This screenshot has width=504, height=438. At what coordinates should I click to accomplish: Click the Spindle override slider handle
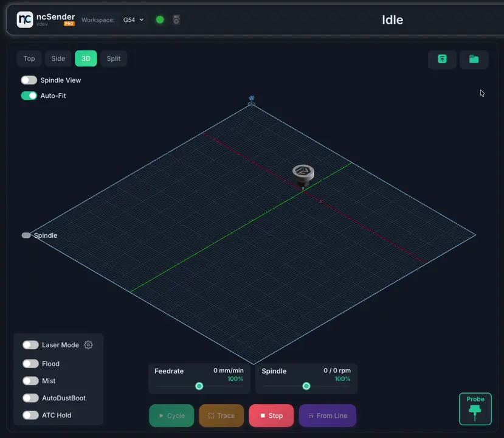(x=306, y=386)
